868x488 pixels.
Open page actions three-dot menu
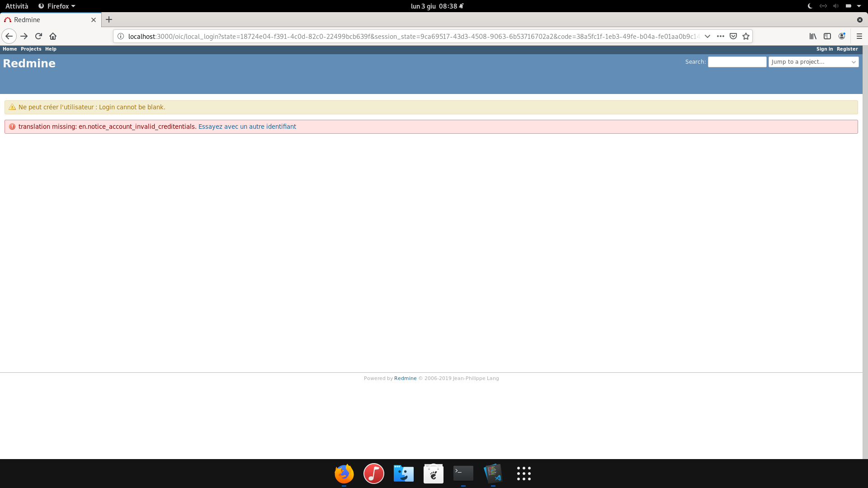(x=721, y=36)
